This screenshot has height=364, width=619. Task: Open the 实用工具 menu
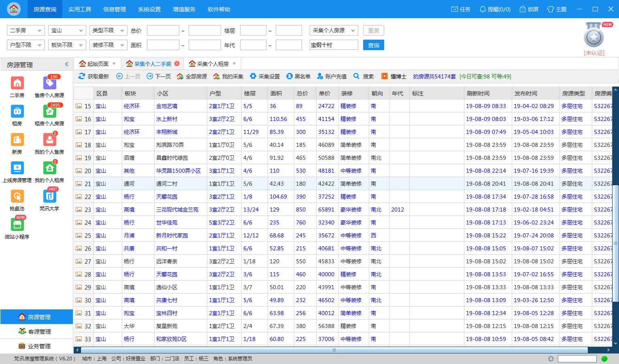[x=80, y=9]
